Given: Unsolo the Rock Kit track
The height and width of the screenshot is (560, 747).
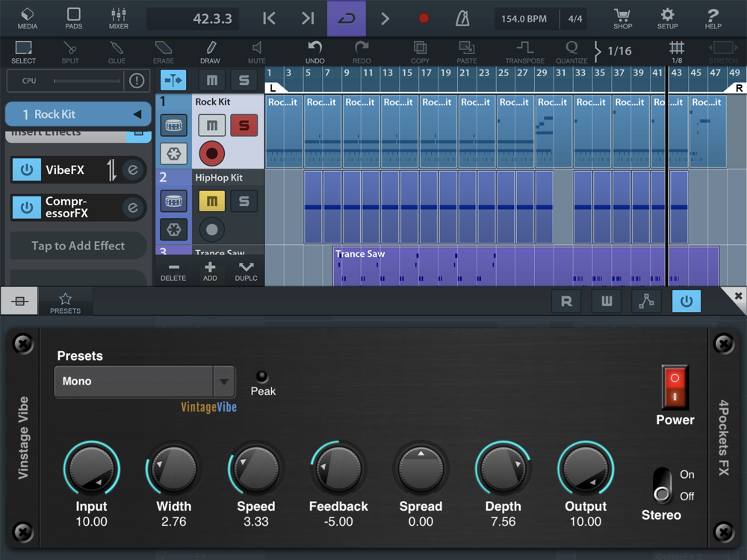Looking at the screenshot, I should click(244, 125).
